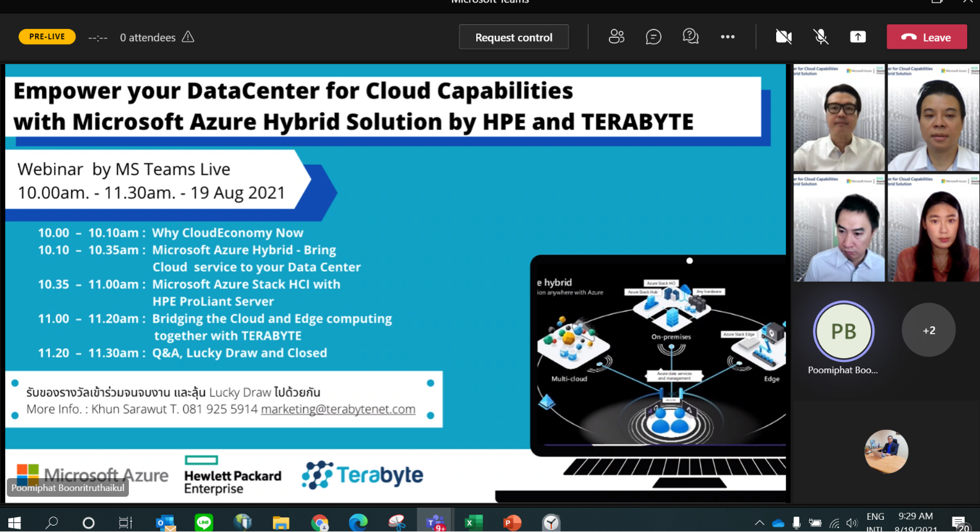
Task: Click "Webinar by MS Teams Live" text
Action: (124, 169)
